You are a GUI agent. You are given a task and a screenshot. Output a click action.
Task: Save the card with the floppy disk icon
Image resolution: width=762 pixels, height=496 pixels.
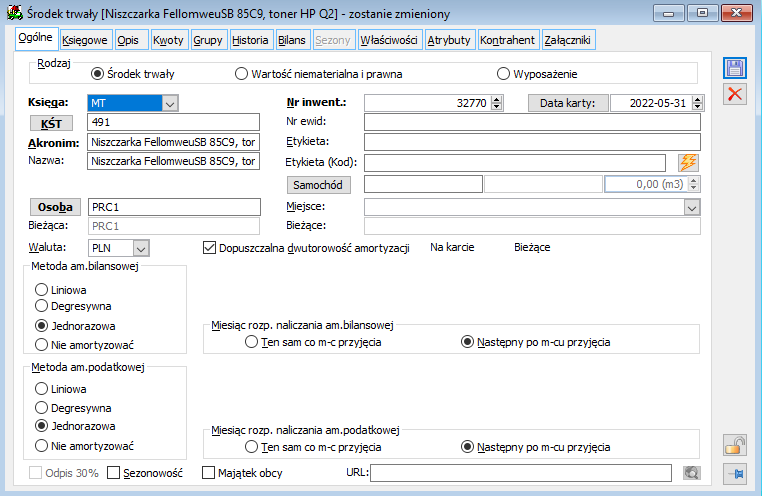(734, 68)
